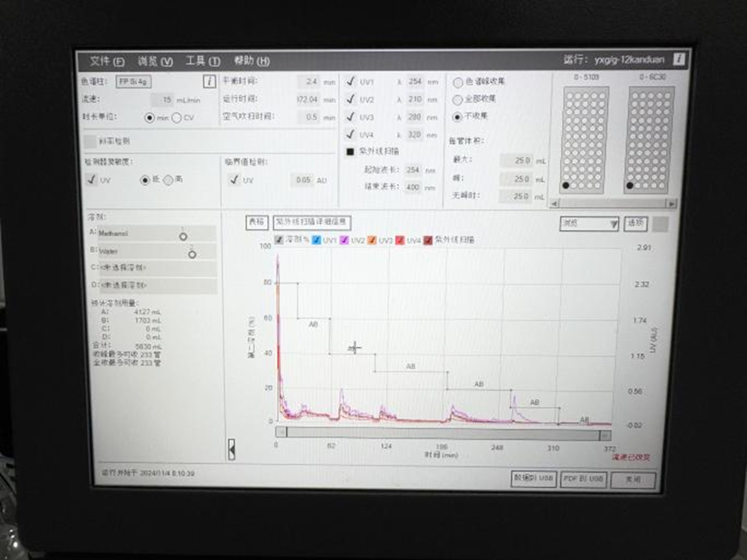Click the 表格 table button
Image resolution: width=747 pixels, height=560 pixels.
click(x=257, y=222)
